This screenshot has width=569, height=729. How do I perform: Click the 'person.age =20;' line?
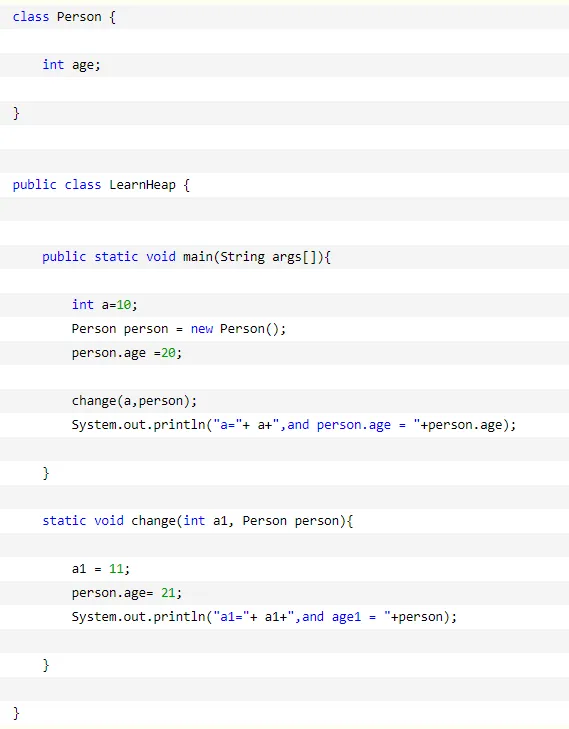(126, 353)
